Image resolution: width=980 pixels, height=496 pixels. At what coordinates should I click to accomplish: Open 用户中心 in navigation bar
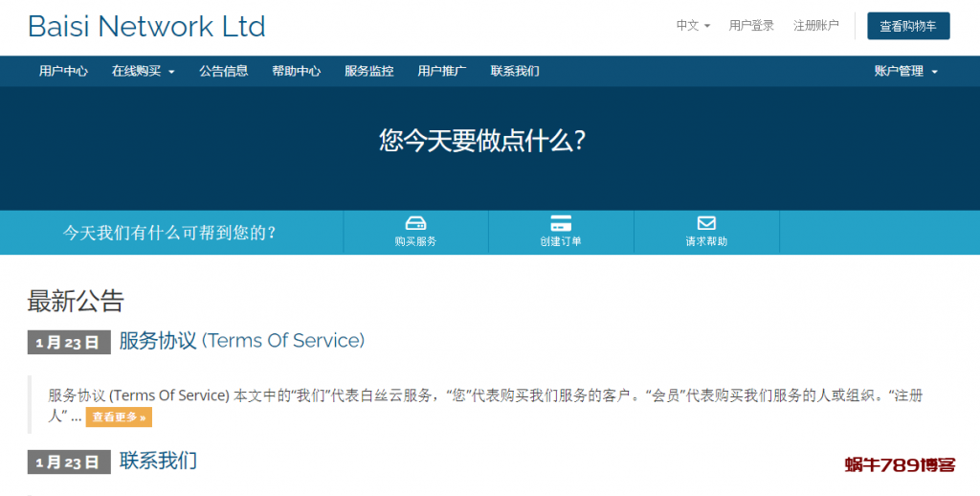coord(63,71)
